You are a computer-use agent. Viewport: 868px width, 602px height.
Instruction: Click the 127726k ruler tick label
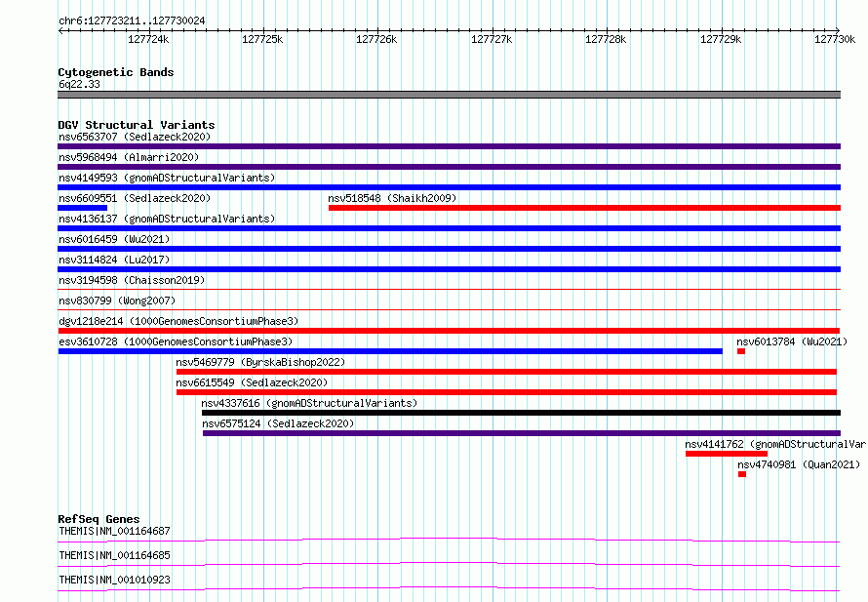coord(376,39)
